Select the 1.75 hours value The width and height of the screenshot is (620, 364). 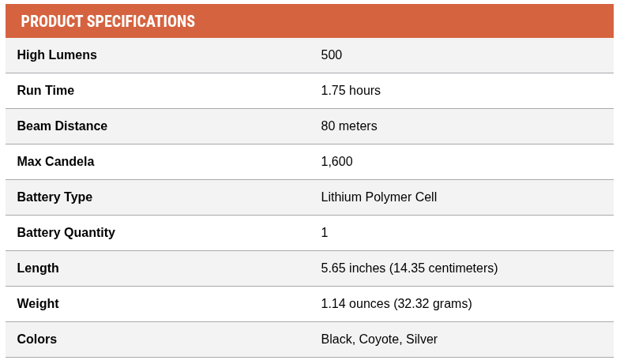click(351, 91)
